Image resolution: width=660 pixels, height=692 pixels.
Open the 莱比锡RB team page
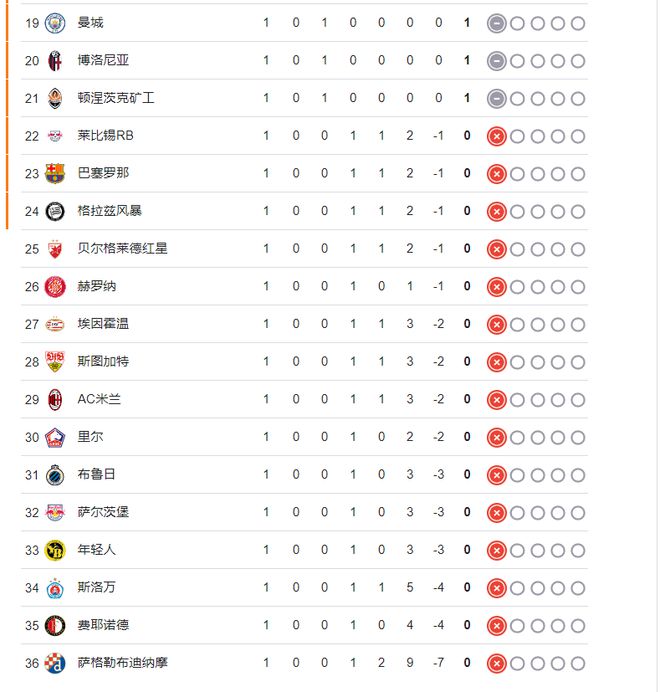(x=105, y=136)
